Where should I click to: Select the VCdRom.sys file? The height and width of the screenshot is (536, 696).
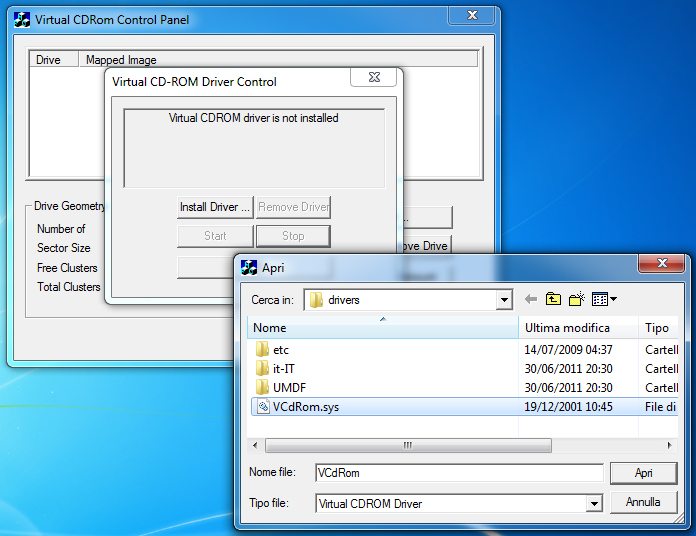coord(305,407)
